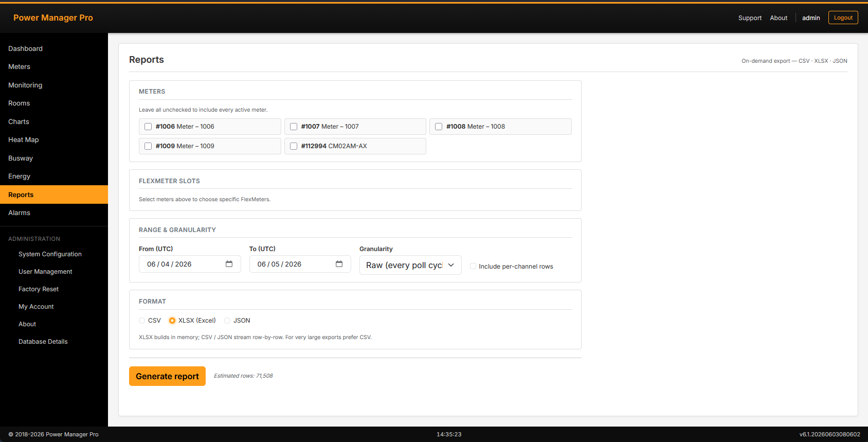Viewport: 868px width, 442px height.
Task: Click the footer clock 14:35:23
Action: 449,434
